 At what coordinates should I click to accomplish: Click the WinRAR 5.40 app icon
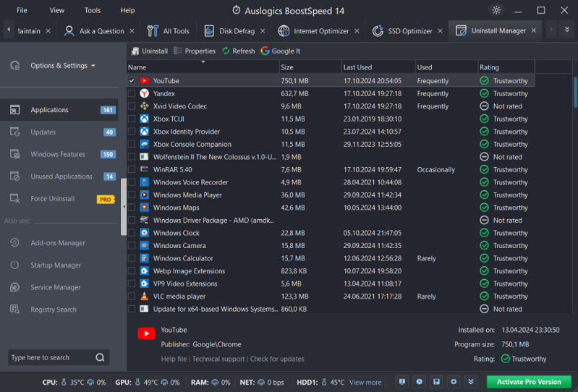pyautogui.click(x=144, y=169)
